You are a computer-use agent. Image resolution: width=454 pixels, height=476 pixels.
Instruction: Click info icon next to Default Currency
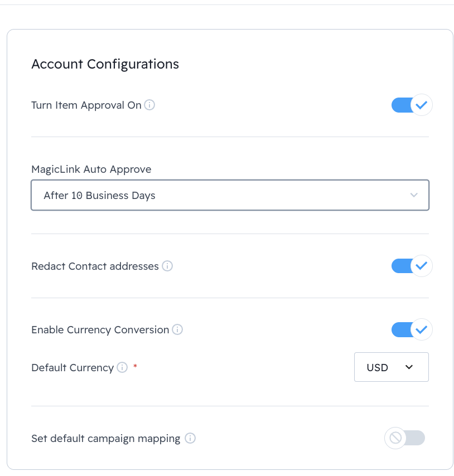tap(122, 367)
